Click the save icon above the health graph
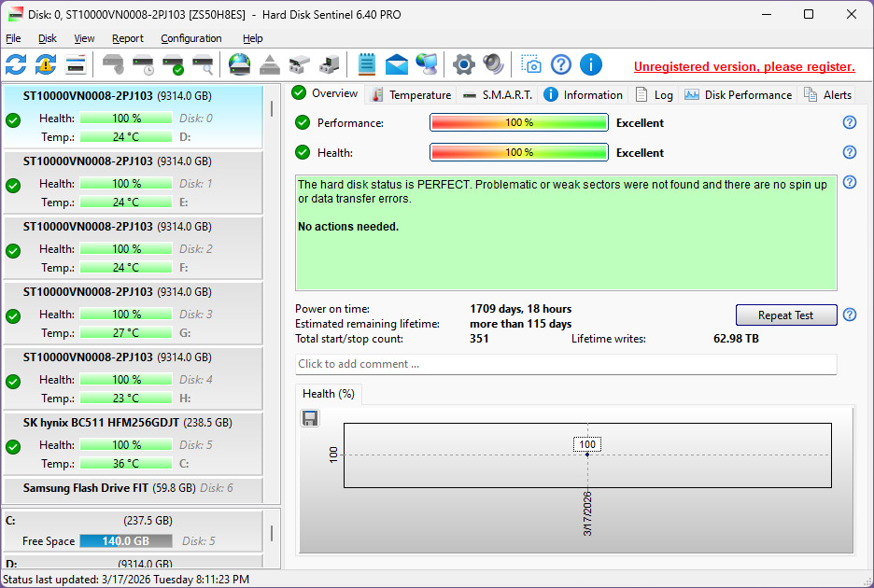Screen dimensions: 874x588 310,418
